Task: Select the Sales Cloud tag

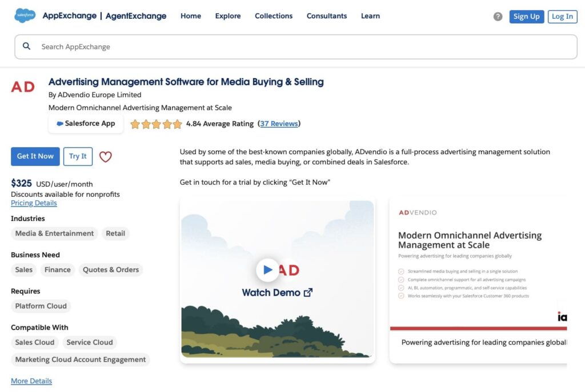Action: click(35, 342)
